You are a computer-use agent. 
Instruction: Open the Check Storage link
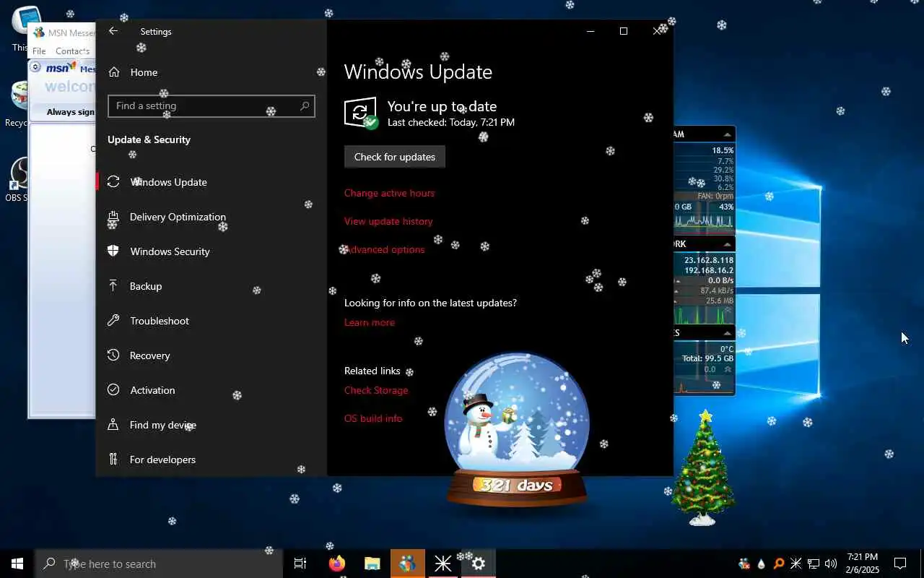376,390
